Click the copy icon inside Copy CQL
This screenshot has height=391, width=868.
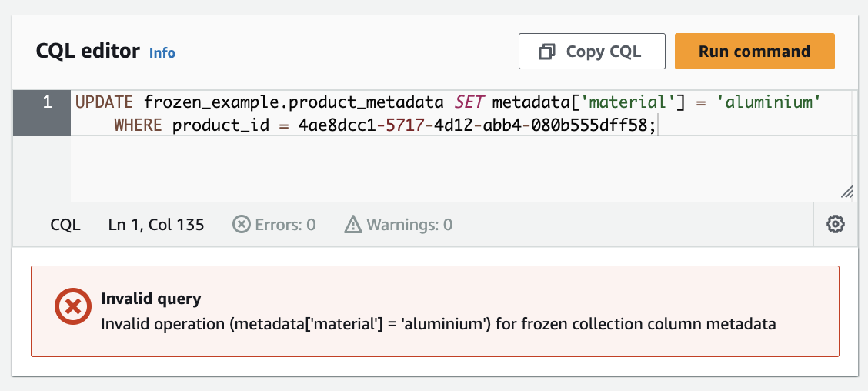(547, 52)
